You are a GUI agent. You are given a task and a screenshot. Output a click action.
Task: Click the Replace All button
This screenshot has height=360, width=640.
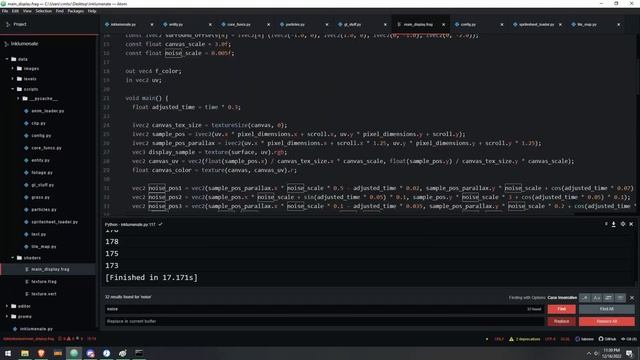[x=607, y=321]
